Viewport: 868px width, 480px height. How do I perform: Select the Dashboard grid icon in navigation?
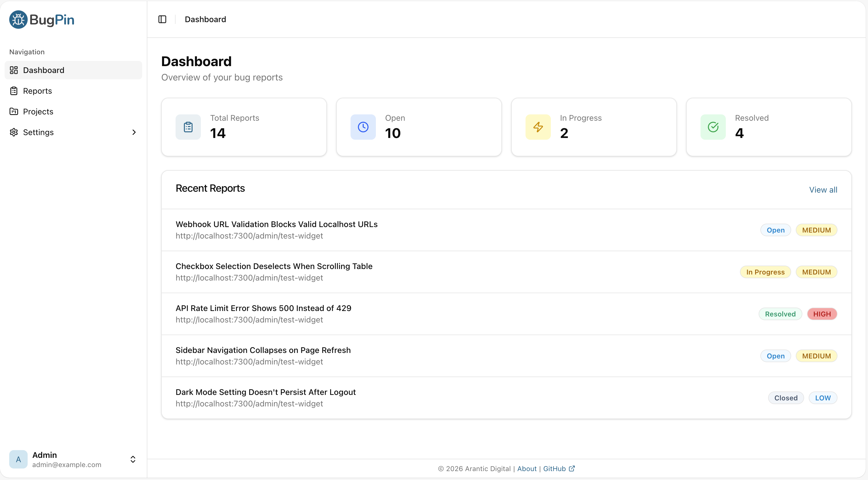[x=14, y=70]
